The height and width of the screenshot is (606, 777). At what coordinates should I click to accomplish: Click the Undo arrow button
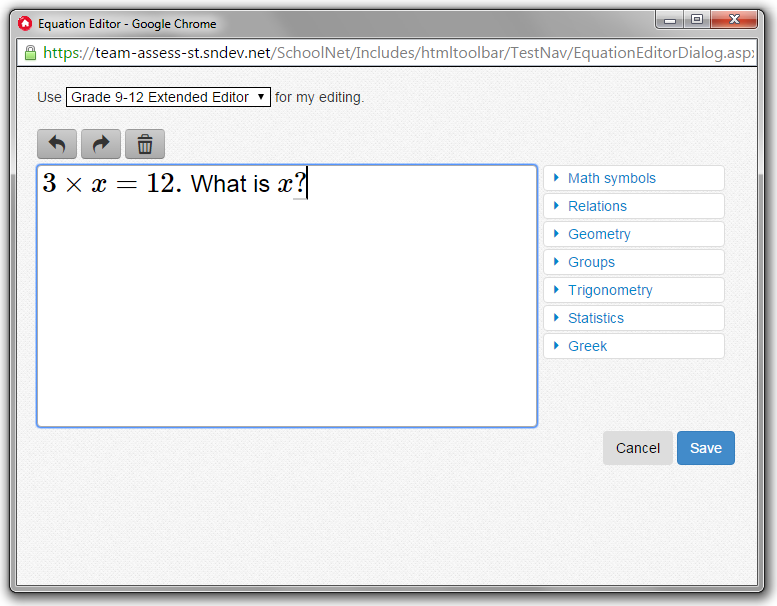[x=56, y=144]
